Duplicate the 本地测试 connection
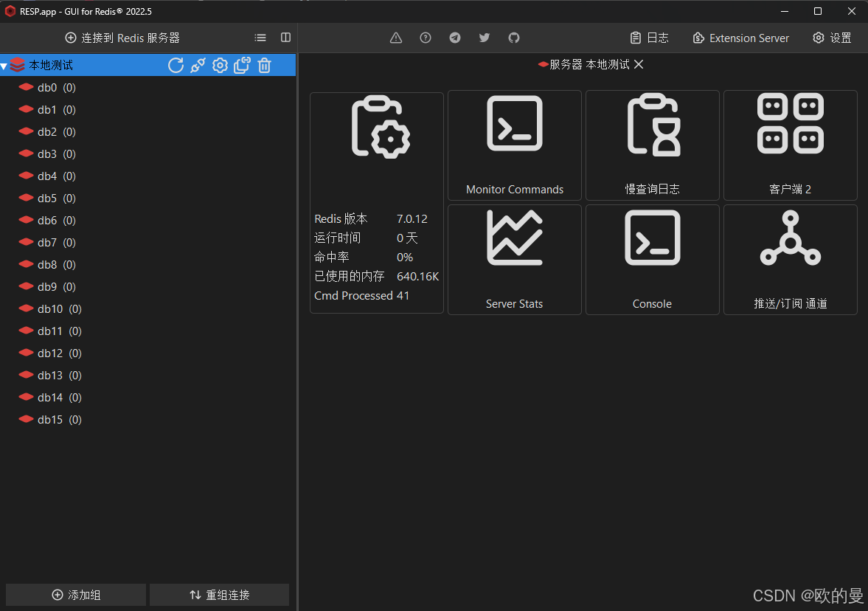868x611 pixels. point(242,66)
